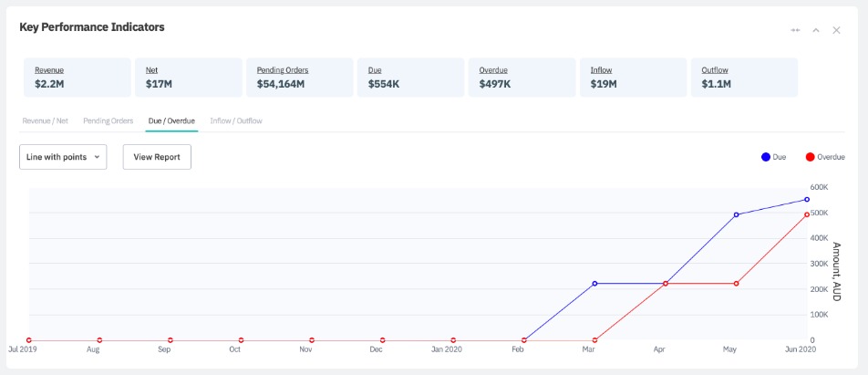Select the Due $554K card

click(375, 70)
